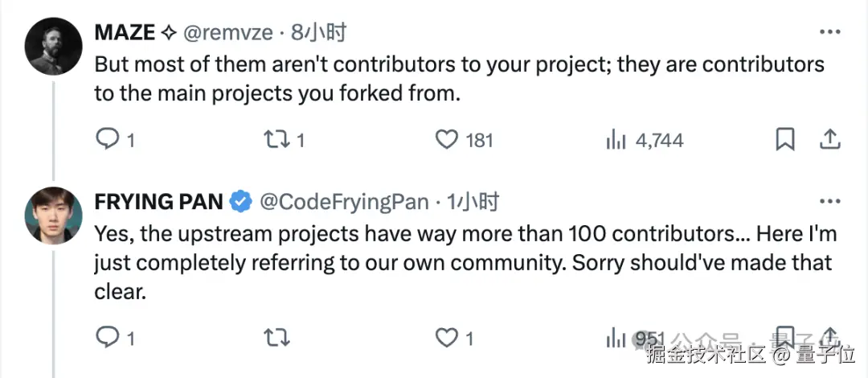
Task: Bookmark MAZE's tweet
Action: pyautogui.click(x=784, y=140)
